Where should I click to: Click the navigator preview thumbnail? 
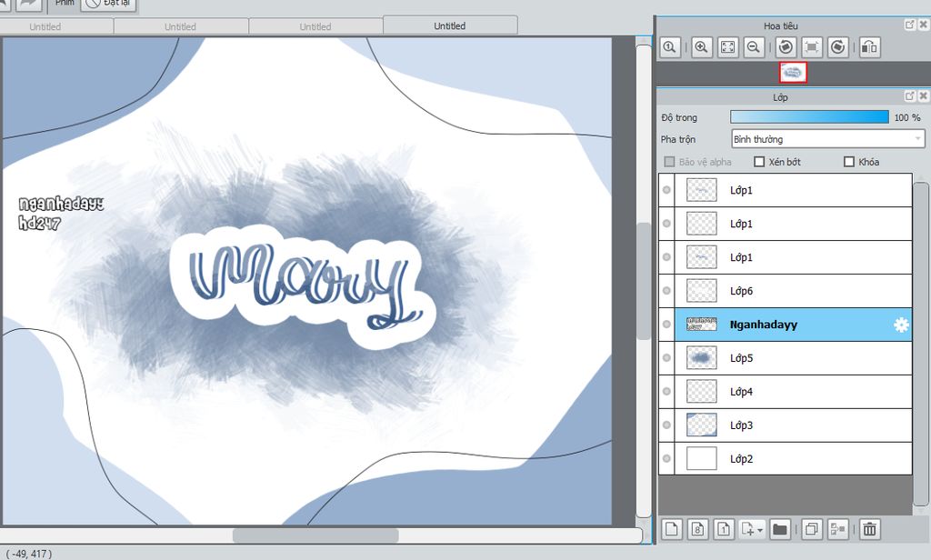coord(793,73)
